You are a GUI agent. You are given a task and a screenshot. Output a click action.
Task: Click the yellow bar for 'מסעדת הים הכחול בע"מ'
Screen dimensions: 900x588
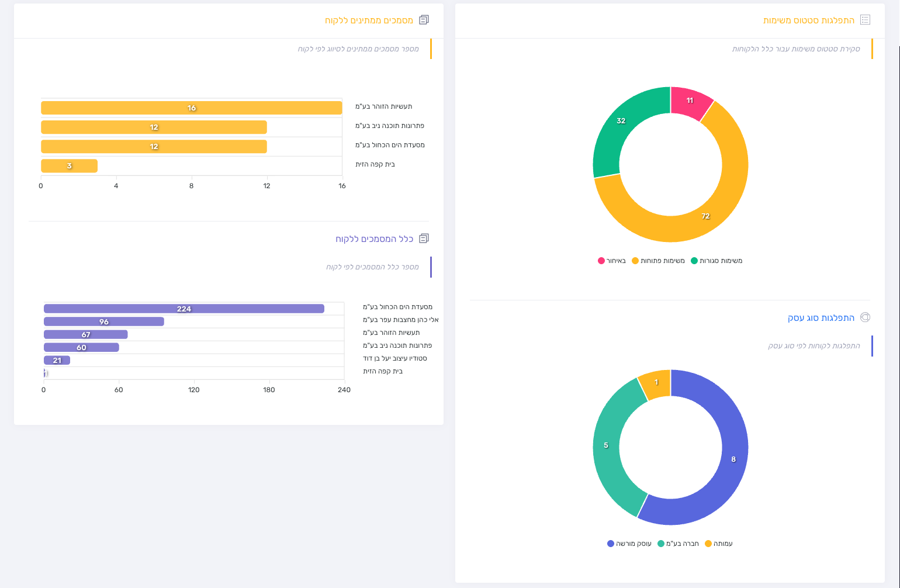point(154,147)
